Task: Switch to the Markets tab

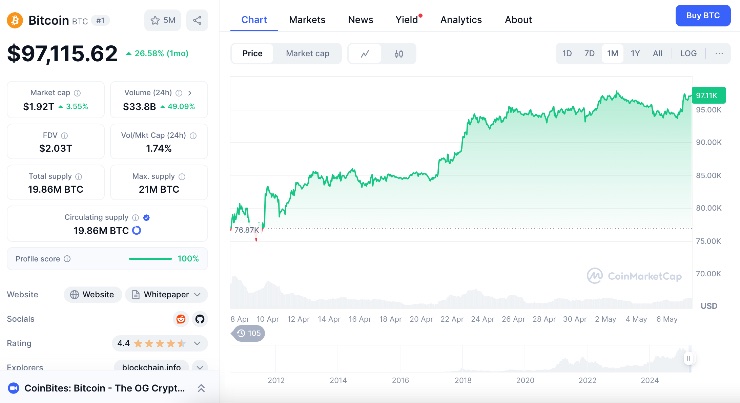Action: pos(307,19)
